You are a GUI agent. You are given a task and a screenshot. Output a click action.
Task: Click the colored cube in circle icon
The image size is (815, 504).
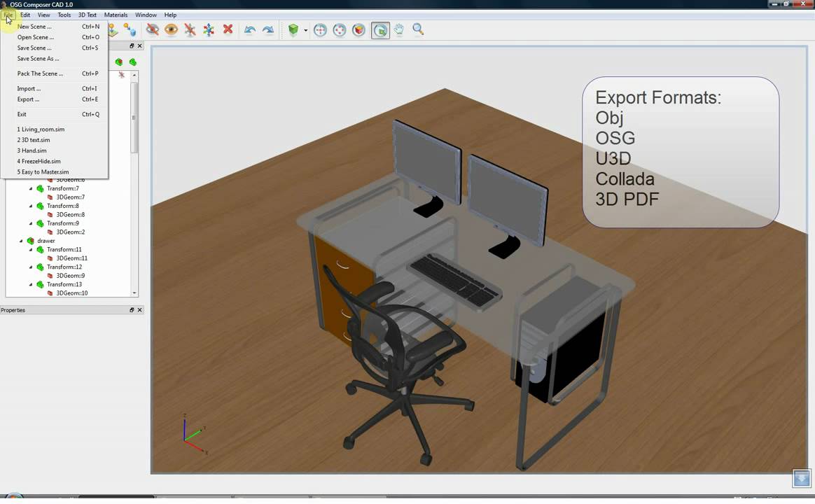(358, 30)
